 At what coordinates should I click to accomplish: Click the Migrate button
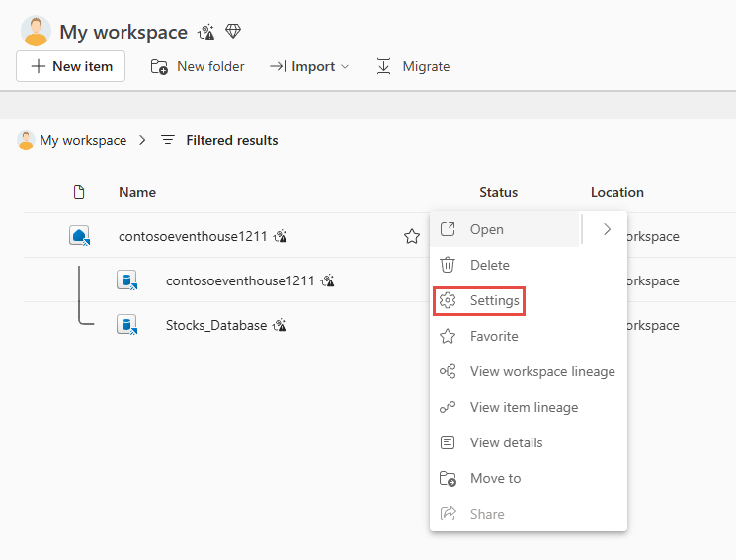pos(413,66)
